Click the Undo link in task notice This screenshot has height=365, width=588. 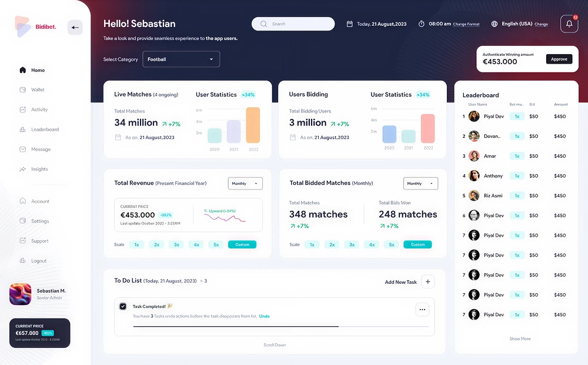(x=264, y=316)
